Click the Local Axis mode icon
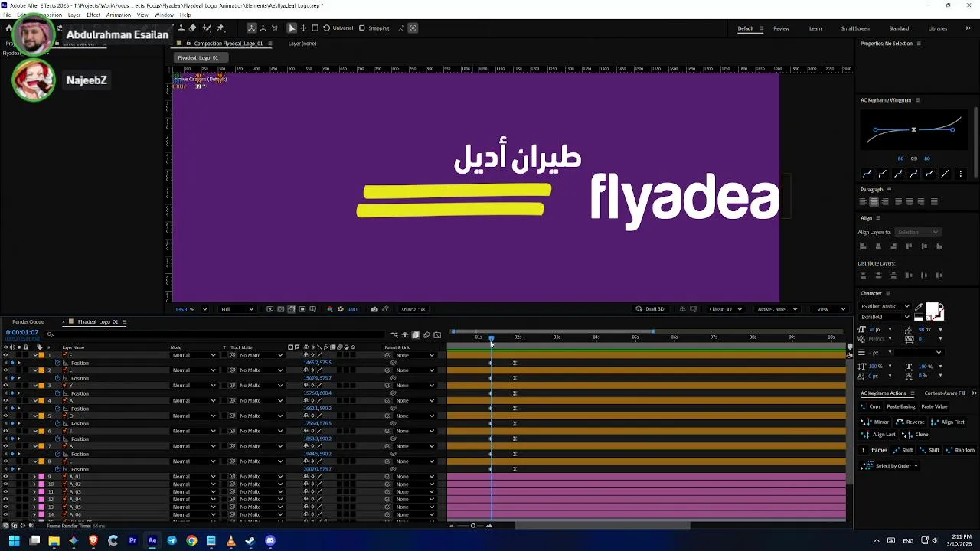 (251, 28)
